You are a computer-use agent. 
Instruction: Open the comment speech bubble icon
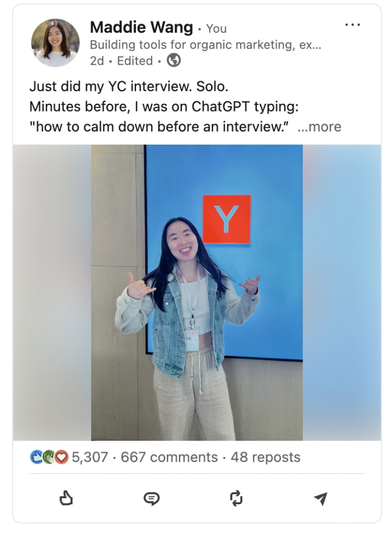tap(151, 499)
